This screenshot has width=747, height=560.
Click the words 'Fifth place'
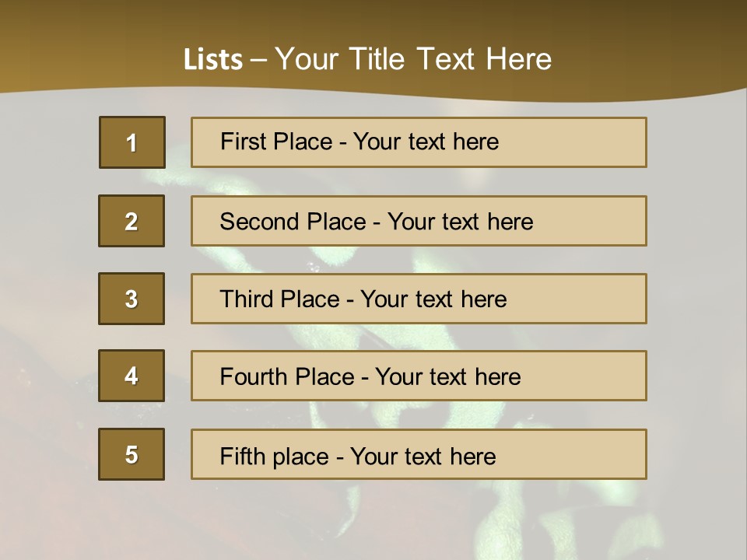[x=273, y=456]
